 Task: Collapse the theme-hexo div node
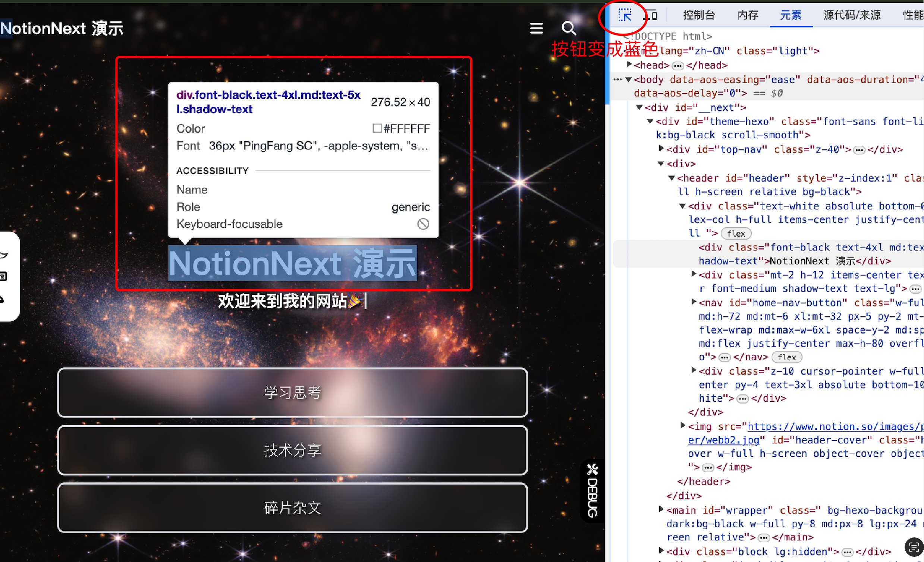pos(650,121)
